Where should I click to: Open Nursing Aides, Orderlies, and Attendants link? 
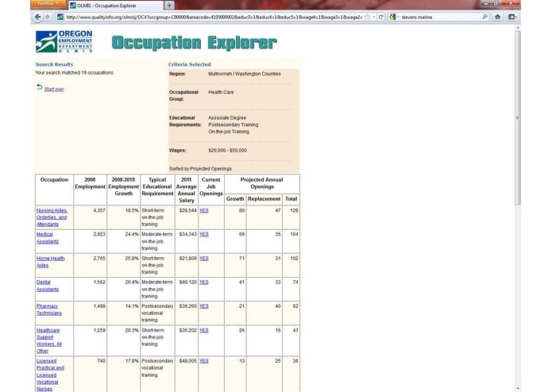point(52,217)
